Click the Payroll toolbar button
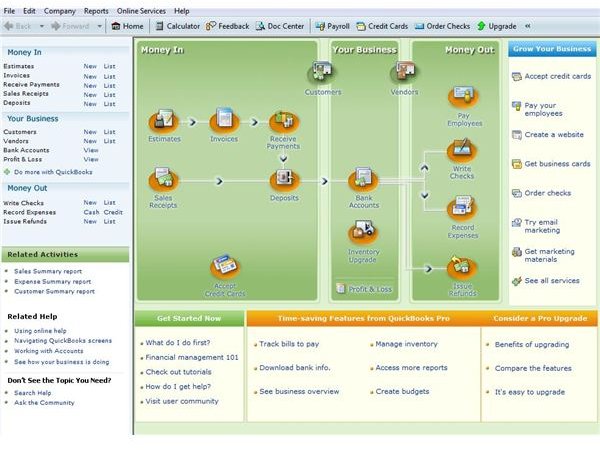 click(332, 26)
